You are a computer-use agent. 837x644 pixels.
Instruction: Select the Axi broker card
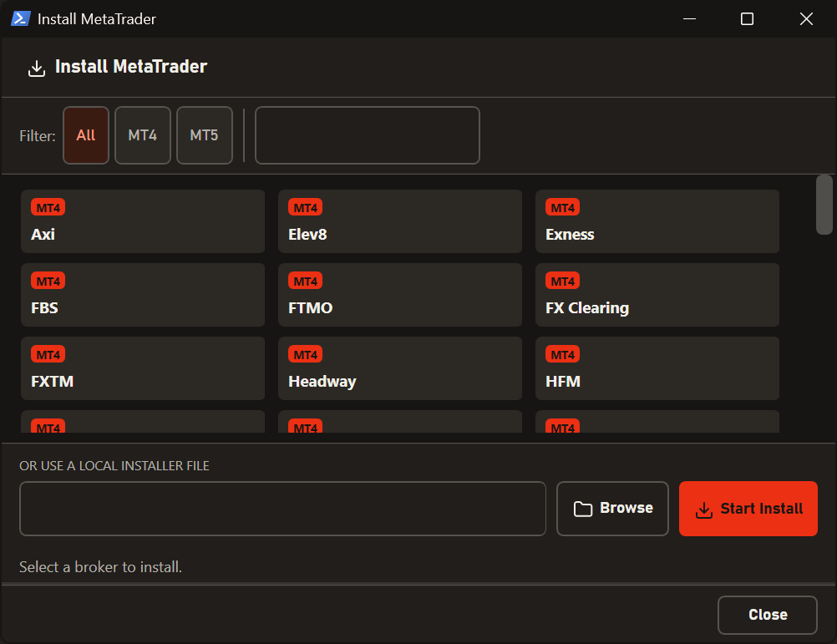pyautogui.click(x=143, y=221)
